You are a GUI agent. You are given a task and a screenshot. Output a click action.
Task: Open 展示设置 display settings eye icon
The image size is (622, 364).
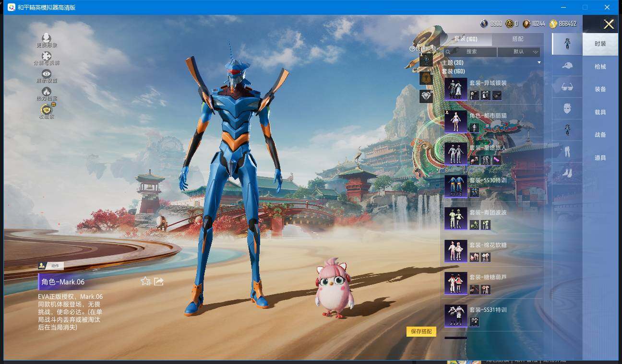click(x=47, y=73)
